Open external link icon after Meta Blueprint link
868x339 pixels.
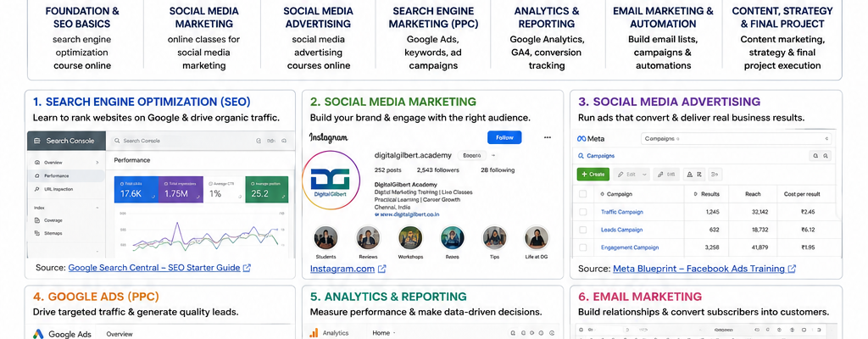coord(792,269)
